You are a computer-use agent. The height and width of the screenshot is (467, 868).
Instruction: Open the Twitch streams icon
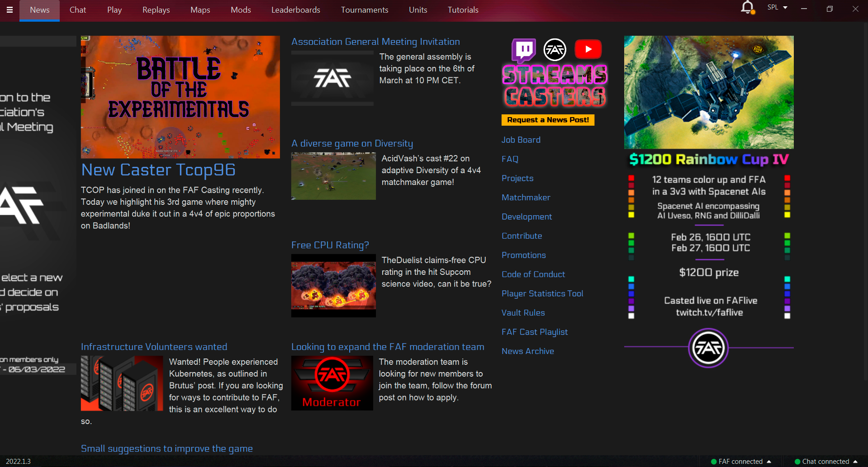pos(524,50)
